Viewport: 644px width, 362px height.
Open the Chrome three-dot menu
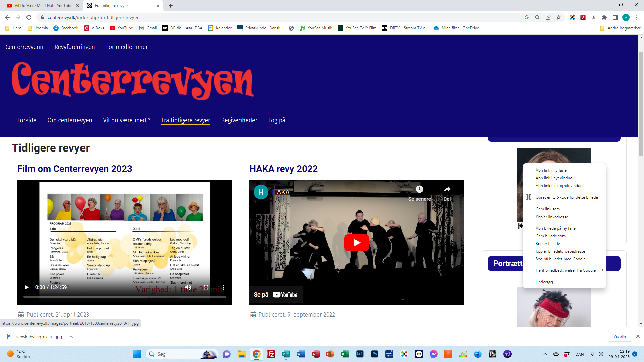point(637,17)
